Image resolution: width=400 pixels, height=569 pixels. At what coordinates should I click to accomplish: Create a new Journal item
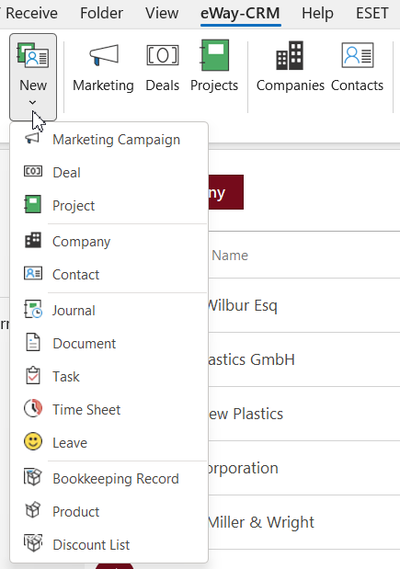tap(109, 310)
